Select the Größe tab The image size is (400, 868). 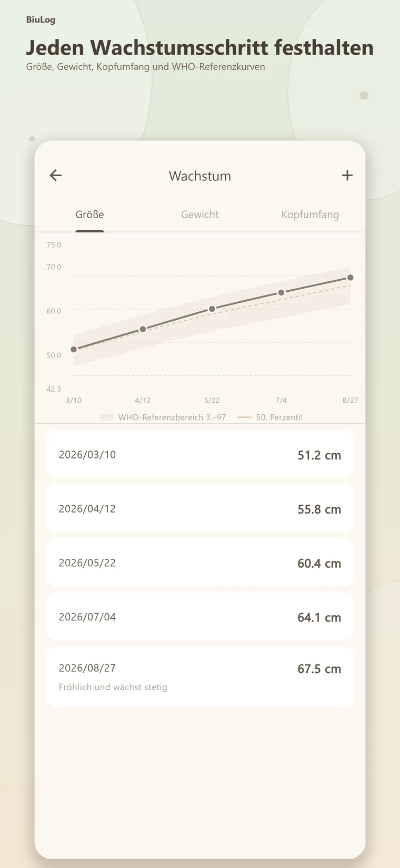pos(89,215)
